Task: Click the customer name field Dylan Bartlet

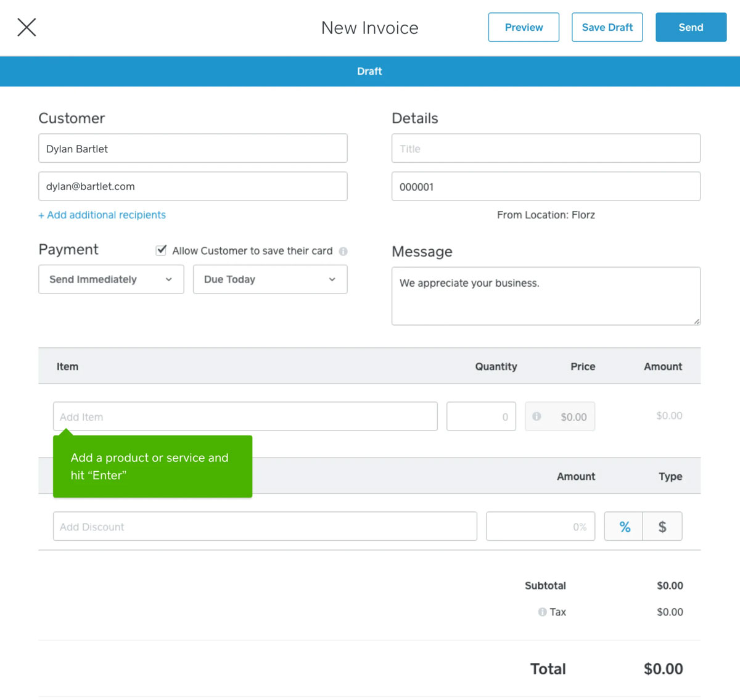Action: (x=192, y=148)
